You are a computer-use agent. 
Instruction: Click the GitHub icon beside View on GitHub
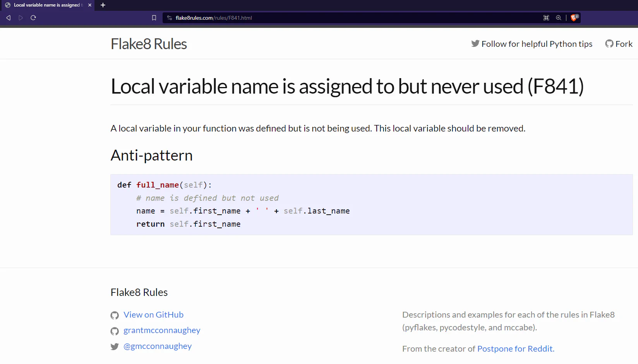point(115,315)
